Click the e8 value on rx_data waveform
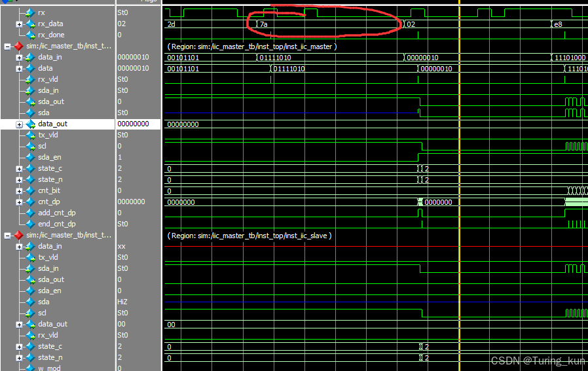Viewport: 588px width, 371px height. coord(558,24)
